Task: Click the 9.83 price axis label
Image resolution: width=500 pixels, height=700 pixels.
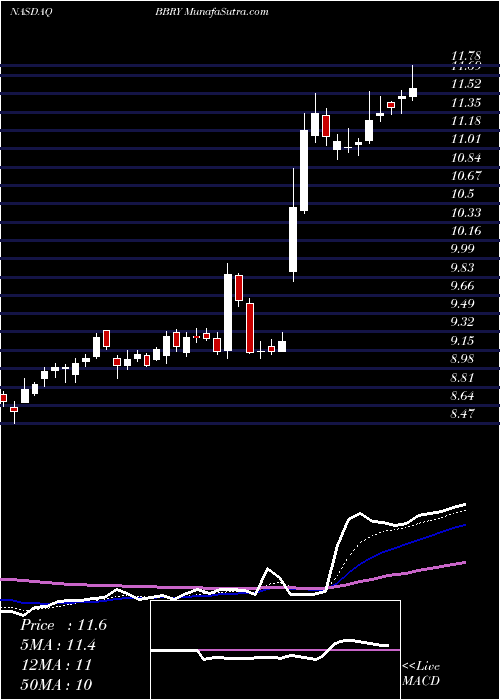Action: click(463, 268)
